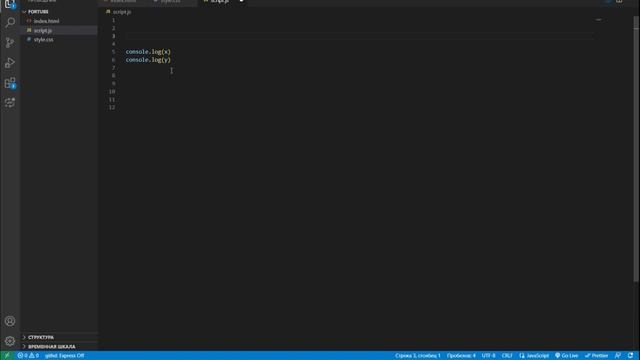Open the view below Extensions in activity bar

pyautogui.click(x=10, y=102)
